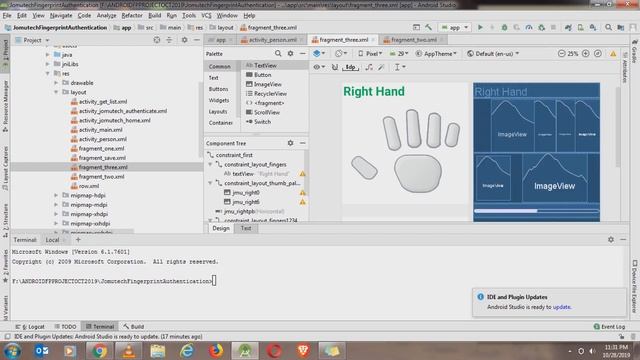640x360 pixels.
Task: Search the Palette with the magnifier icon
Action: pos(278,53)
